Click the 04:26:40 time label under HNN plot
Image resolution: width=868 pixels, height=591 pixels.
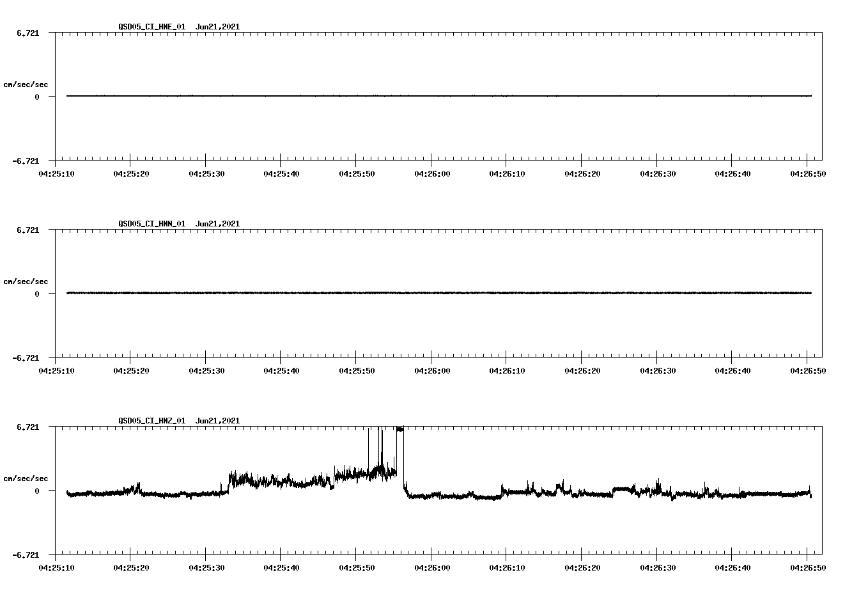point(732,370)
